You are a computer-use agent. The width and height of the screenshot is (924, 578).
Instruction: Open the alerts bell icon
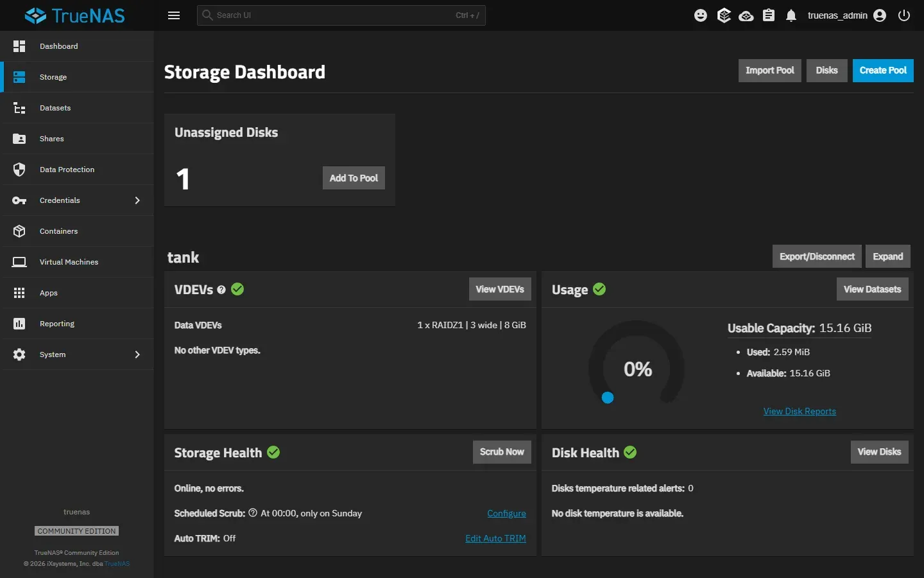click(x=791, y=15)
